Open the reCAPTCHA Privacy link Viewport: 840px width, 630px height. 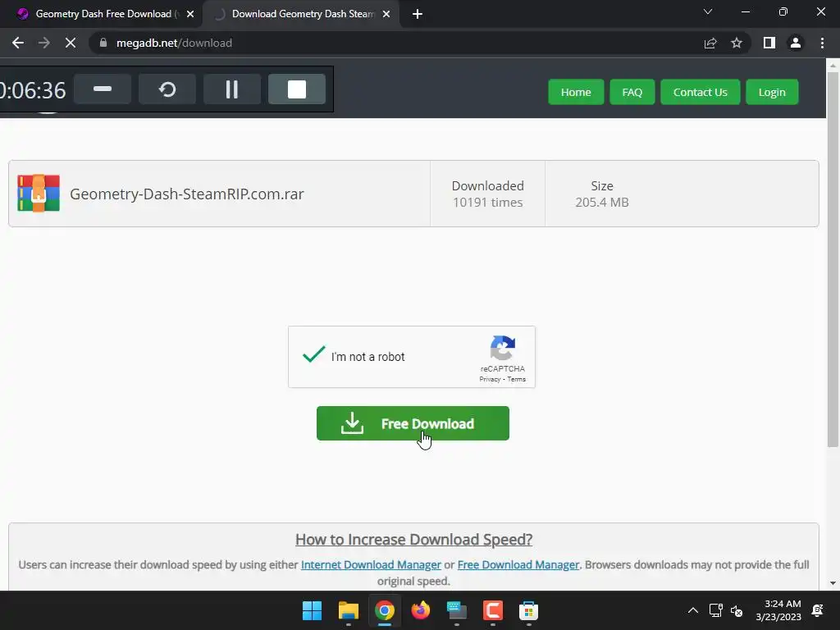point(489,379)
